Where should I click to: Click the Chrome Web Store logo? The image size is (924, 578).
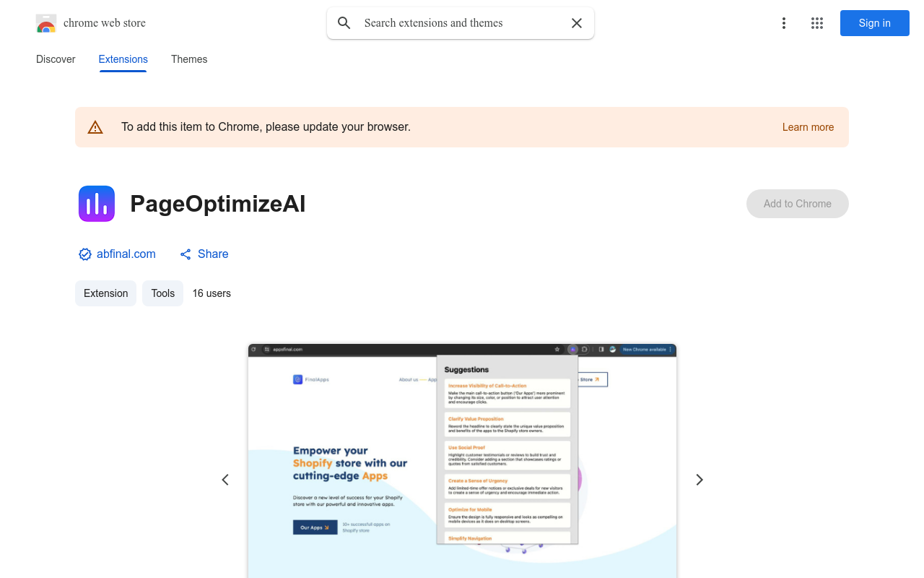[x=46, y=23]
